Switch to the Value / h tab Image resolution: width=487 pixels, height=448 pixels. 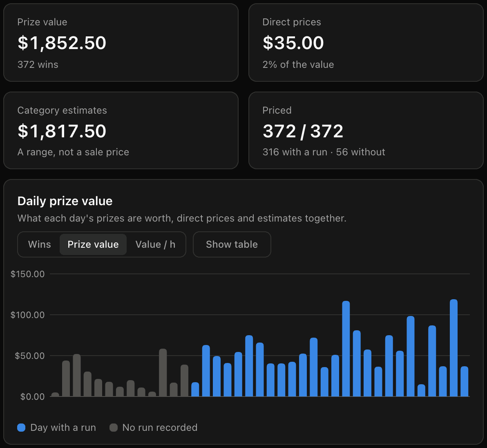pyautogui.click(x=155, y=244)
